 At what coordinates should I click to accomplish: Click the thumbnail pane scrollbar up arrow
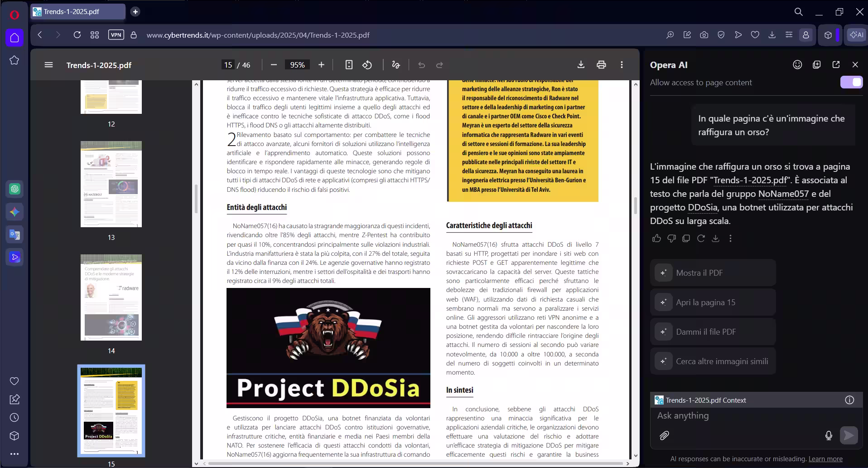[196, 84]
